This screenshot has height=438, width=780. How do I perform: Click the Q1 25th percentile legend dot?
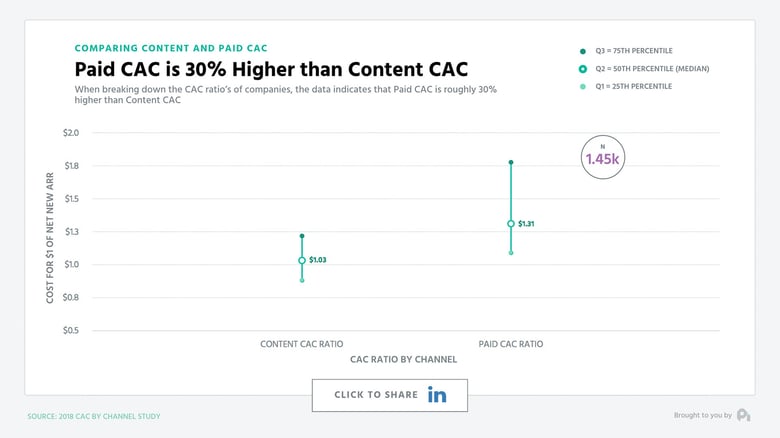pyautogui.click(x=583, y=87)
